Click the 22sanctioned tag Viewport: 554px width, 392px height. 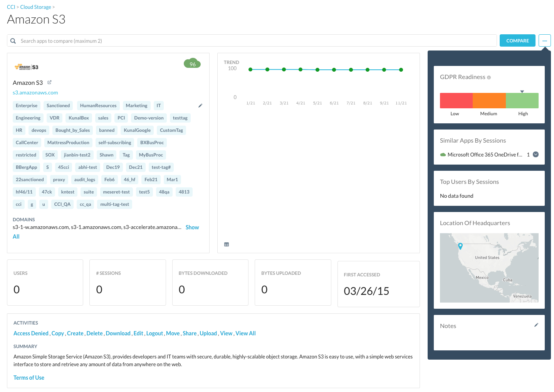coord(30,180)
